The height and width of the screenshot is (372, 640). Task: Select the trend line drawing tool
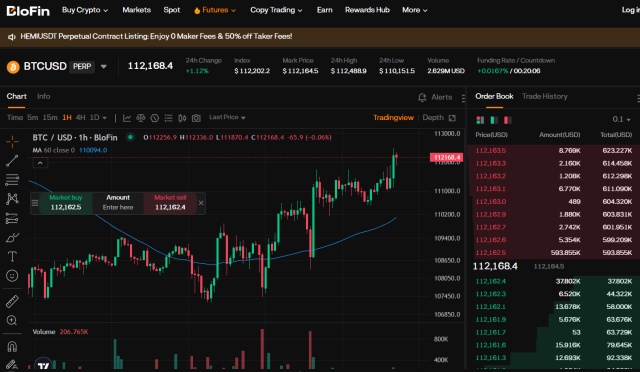pyautogui.click(x=12, y=161)
